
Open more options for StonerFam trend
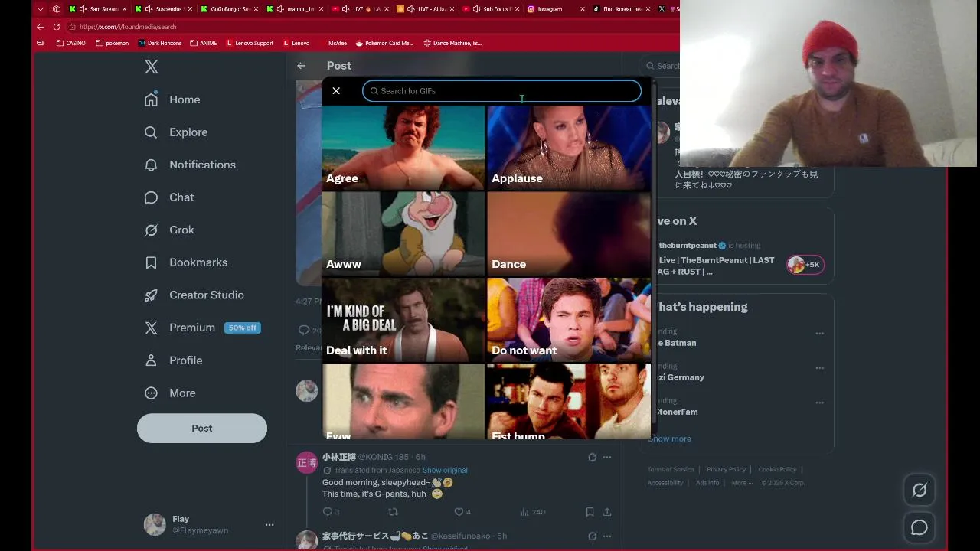[x=820, y=403]
